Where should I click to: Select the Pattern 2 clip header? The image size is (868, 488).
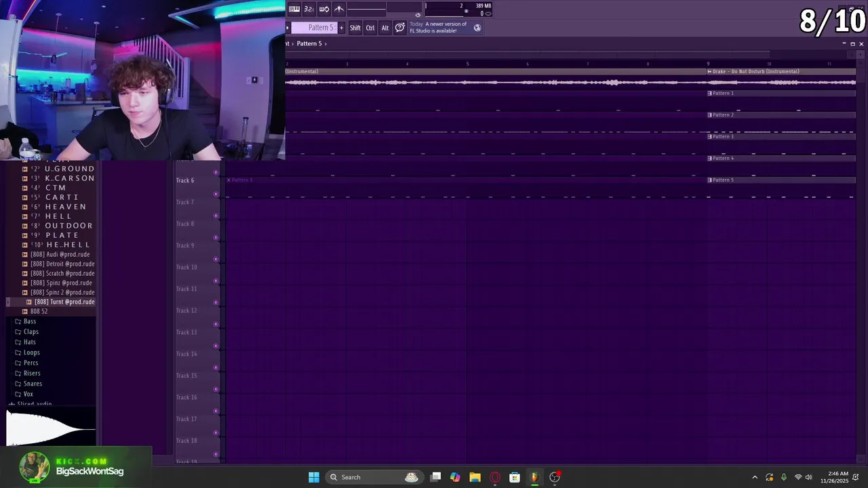pos(781,115)
